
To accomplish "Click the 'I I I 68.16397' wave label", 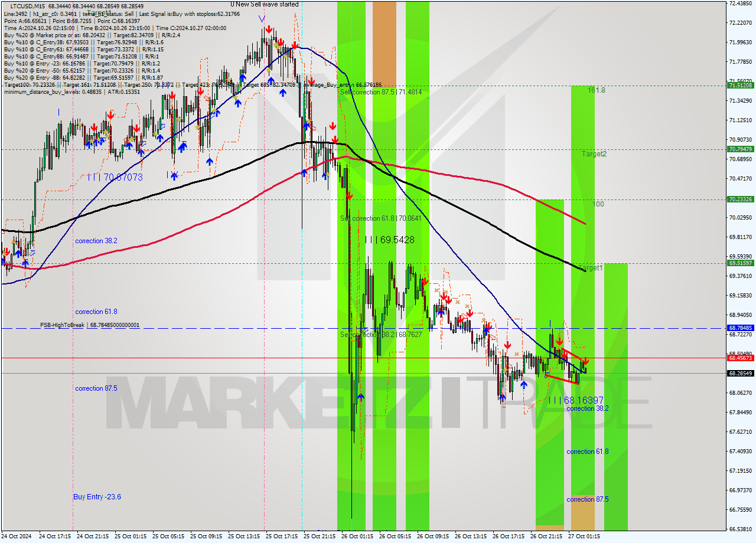I will tap(576, 400).
